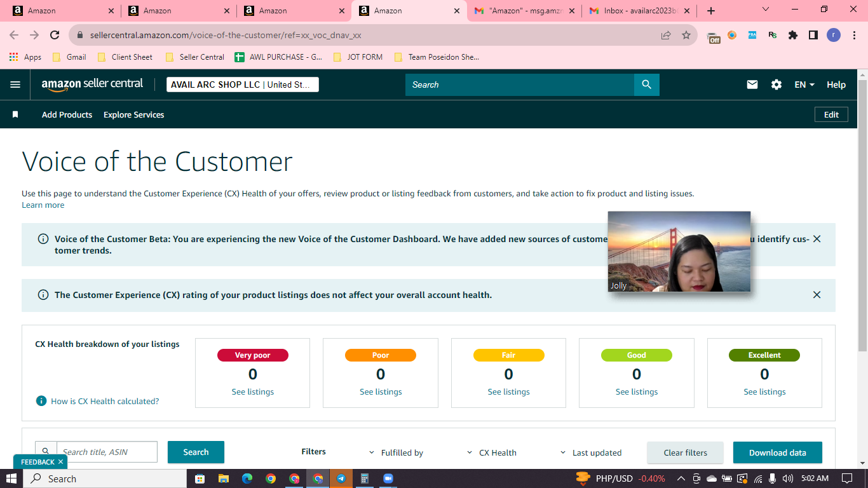Open Calculator from the taskbar
This screenshot has width=868, height=488.
coord(365,478)
